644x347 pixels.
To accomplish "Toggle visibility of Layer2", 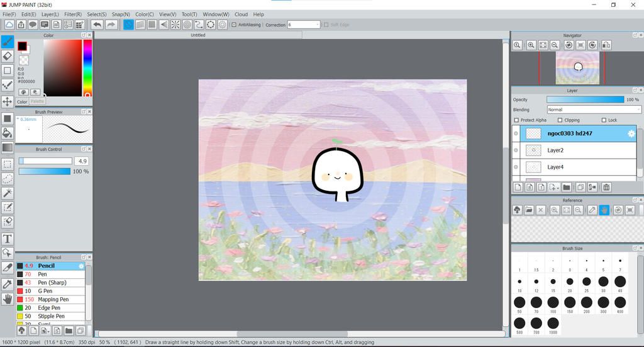I will (516, 150).
